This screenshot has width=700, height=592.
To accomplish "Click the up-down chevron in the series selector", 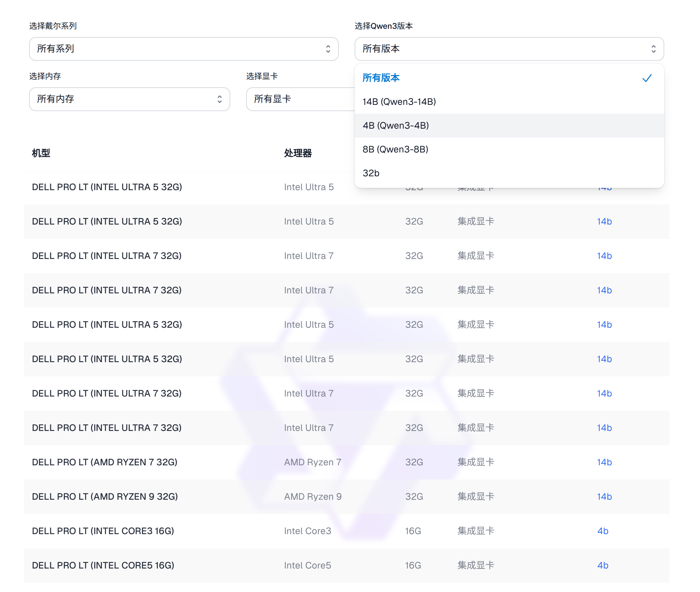I will point(328,49).
